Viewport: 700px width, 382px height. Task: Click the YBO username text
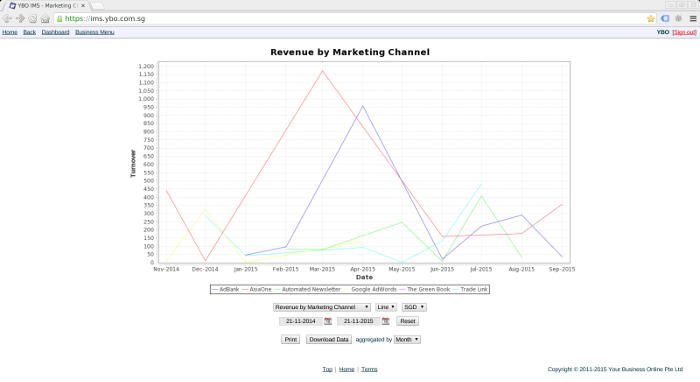[663, 32]
